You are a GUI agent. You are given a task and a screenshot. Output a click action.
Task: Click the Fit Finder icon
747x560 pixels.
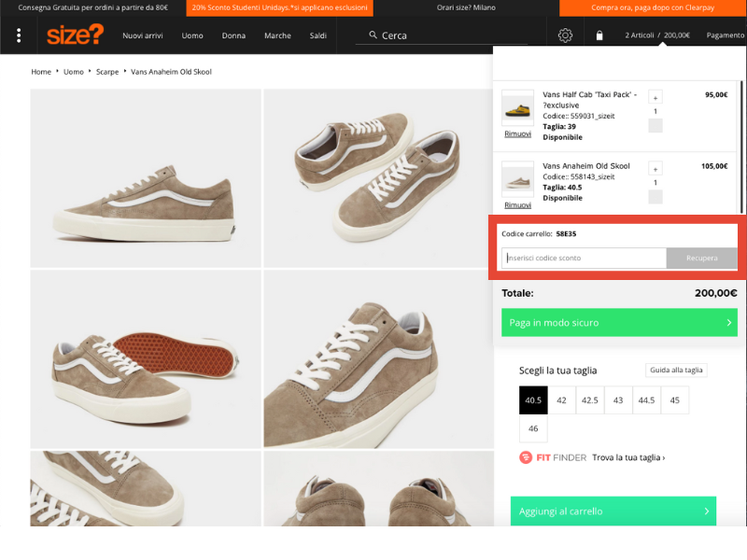coord(527,457)
